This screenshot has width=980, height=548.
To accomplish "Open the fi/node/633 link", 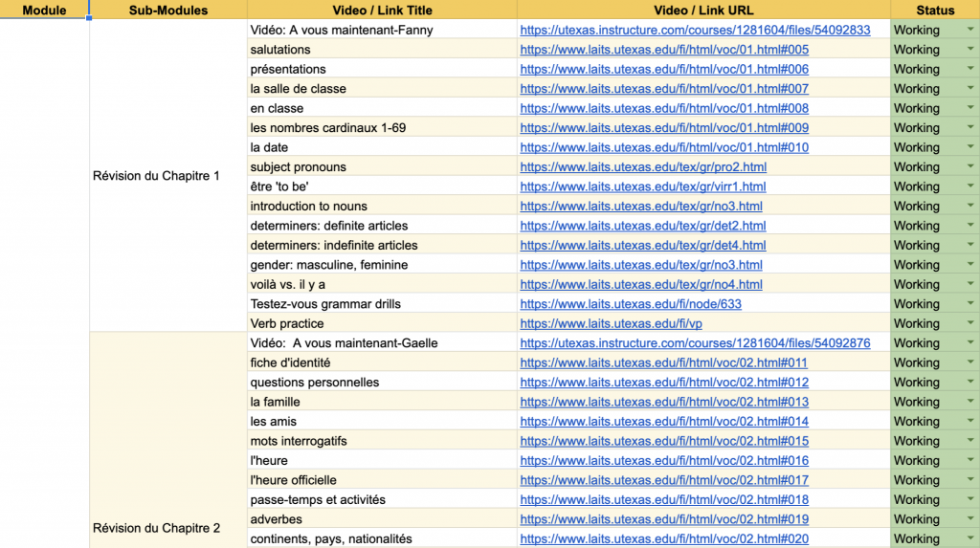I will click(631, 304).
